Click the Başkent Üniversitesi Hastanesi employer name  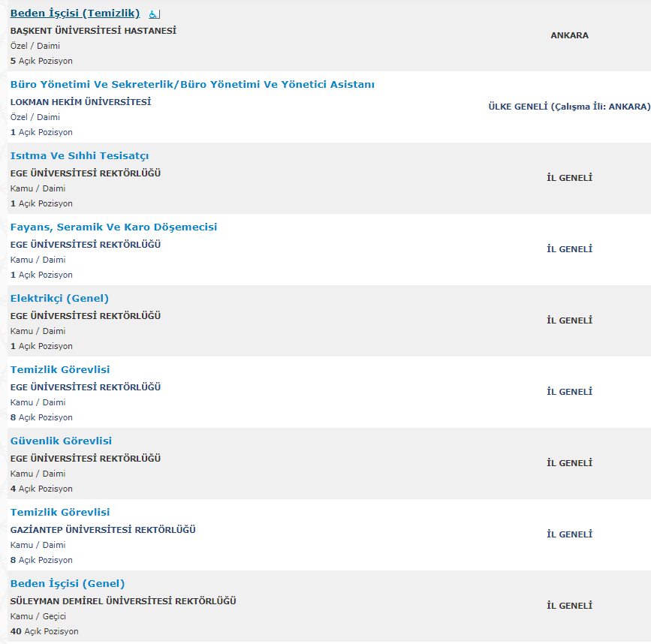93,31
